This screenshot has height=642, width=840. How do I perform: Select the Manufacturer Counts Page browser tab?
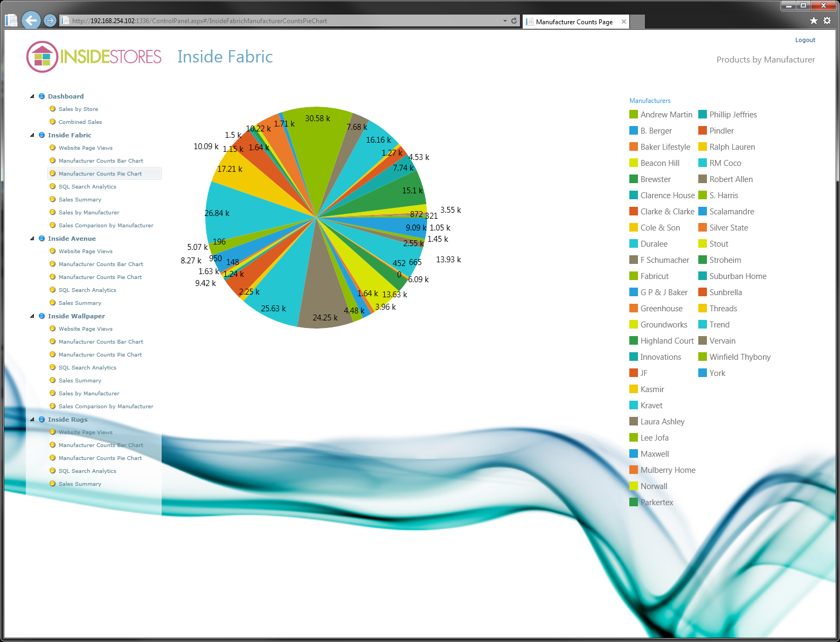[x=574, y=22]
